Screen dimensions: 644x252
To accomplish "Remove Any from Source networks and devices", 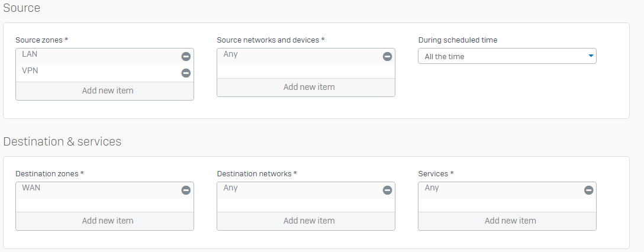I will (x=387, y=57).
